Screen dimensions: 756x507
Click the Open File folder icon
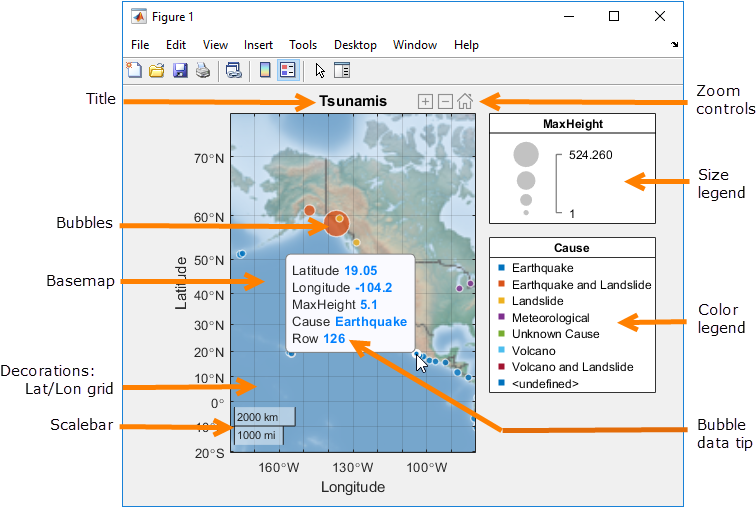(157, 70)
